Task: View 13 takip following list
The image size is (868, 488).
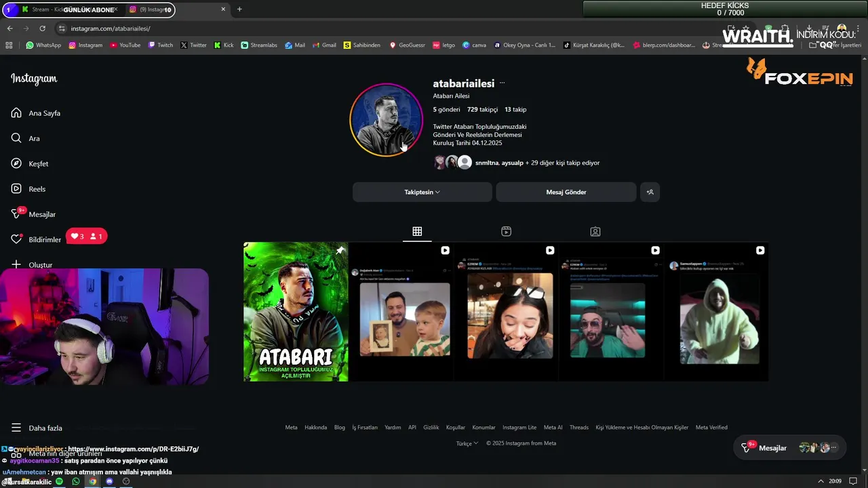Action: pyautogui.click(x=515, y=109)
